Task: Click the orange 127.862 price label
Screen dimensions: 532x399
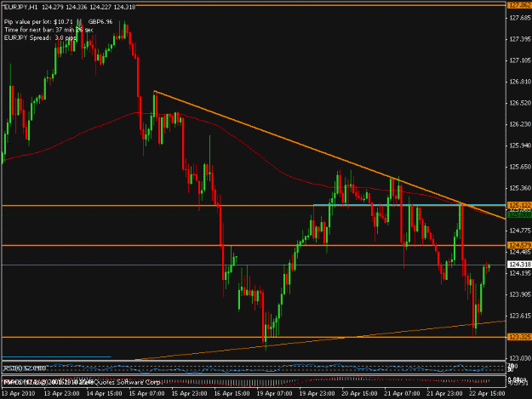Action: coord(519,5)
